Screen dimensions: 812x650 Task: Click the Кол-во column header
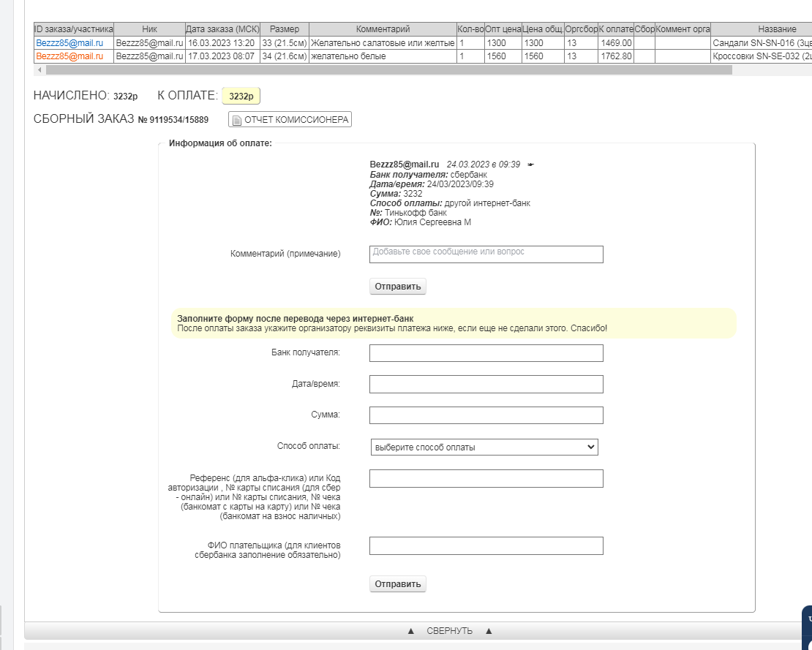(x=470, y=29)
